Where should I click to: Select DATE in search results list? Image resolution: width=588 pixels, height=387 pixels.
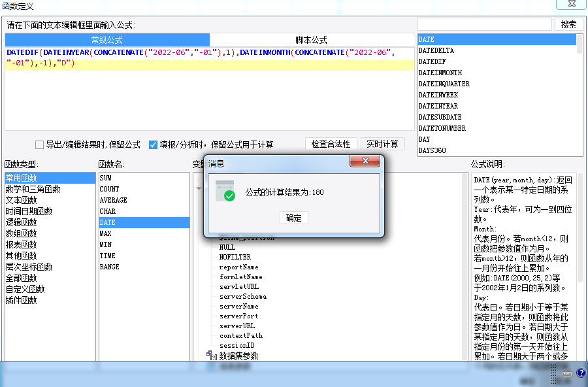point(497,39)
